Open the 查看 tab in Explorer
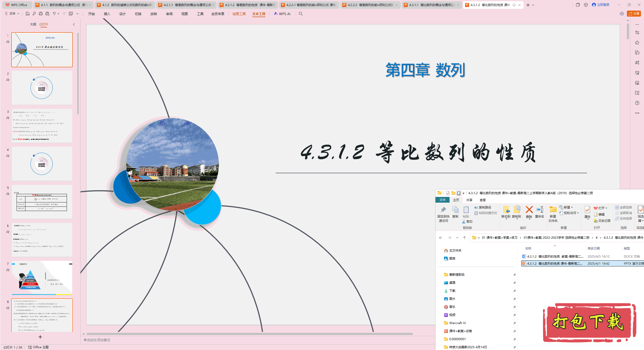The width and height of the screenshot is (644, 350). click(x=483, y=200)
